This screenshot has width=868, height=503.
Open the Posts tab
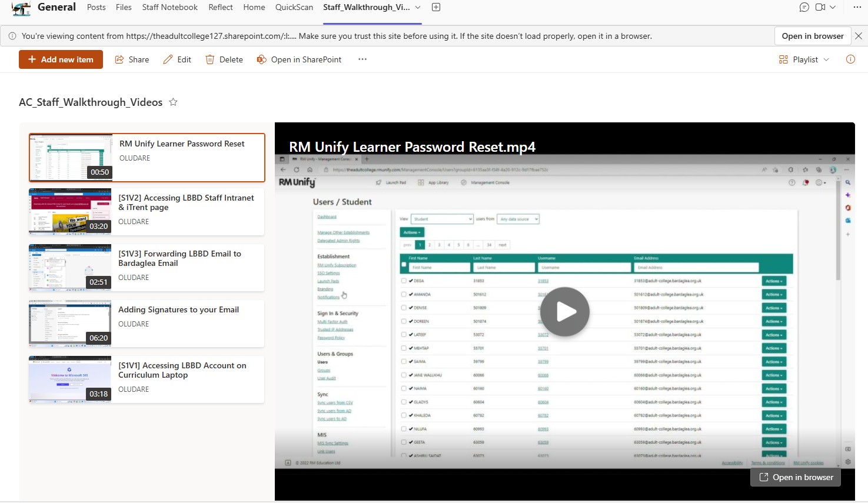point(97,7)
